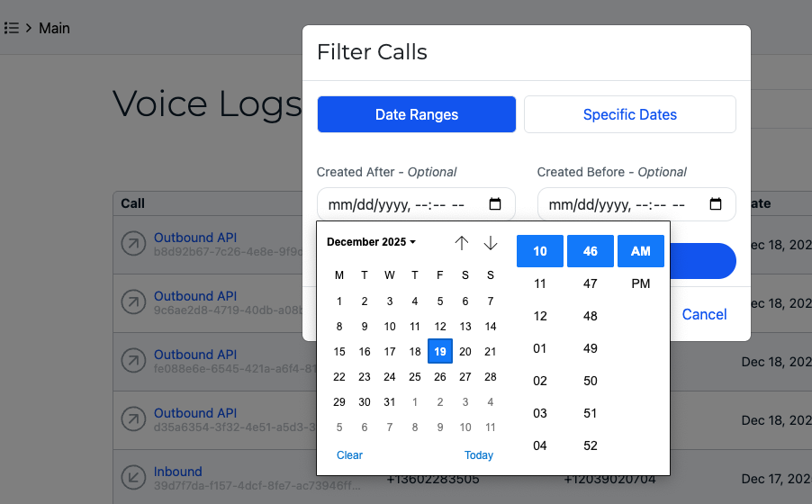Select PM in the time picker
Image resolution: width=812 pixels, height=504 pixels.
pos(640,283)
